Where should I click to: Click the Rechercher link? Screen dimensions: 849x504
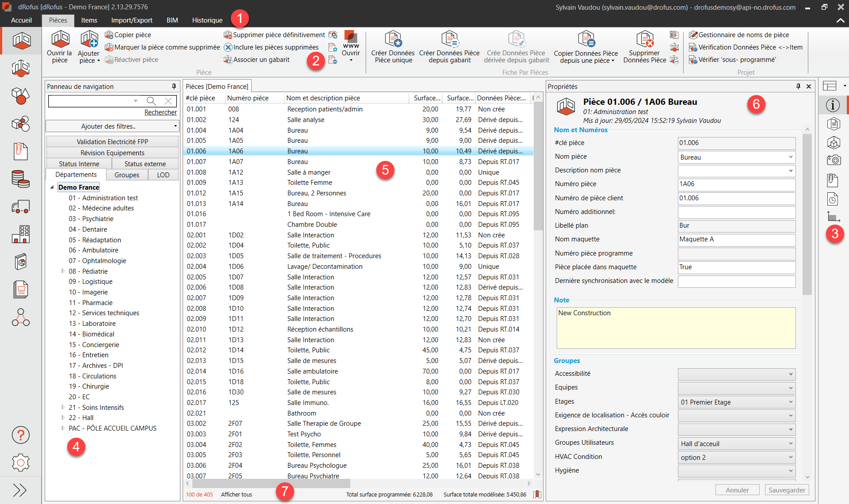[x=161, y=112]
